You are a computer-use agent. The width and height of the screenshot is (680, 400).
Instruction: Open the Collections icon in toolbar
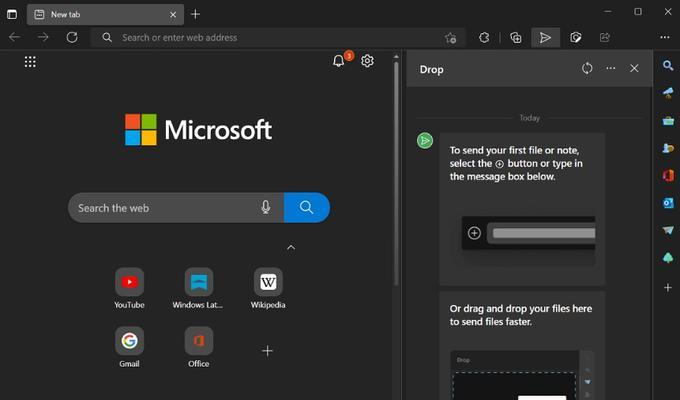[x=516, y=38]
